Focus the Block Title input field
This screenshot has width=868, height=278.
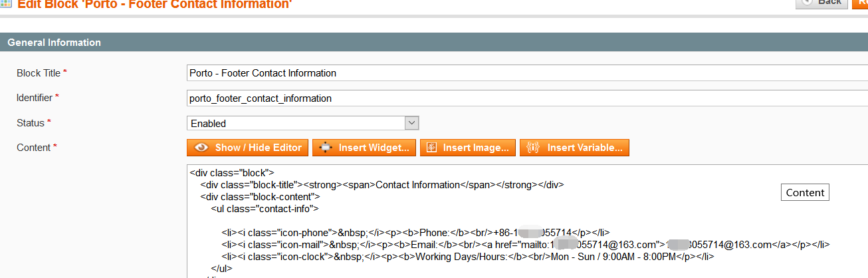point(525,73)
